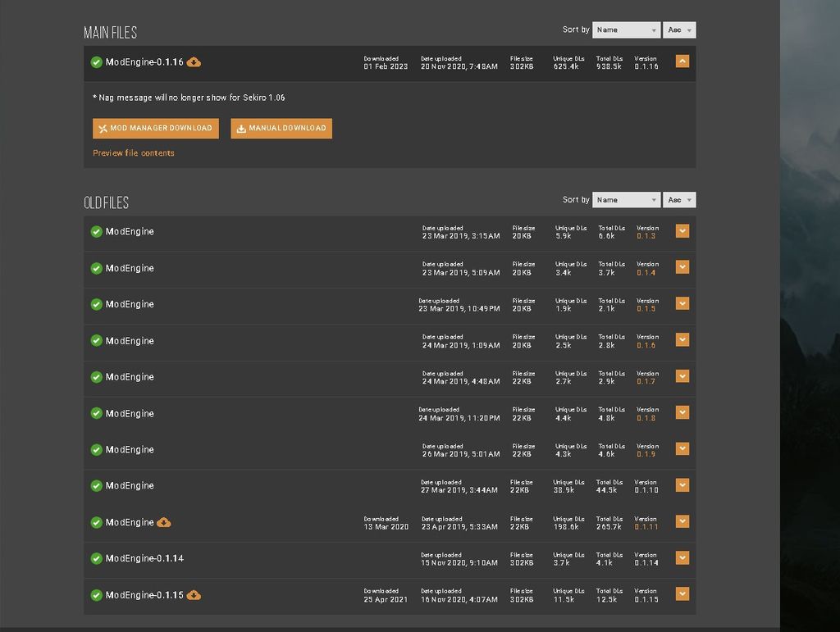Expand the ModEngine version 0.1.3 row
This screenshot has height=632, width=840.
tap(682, 231)
